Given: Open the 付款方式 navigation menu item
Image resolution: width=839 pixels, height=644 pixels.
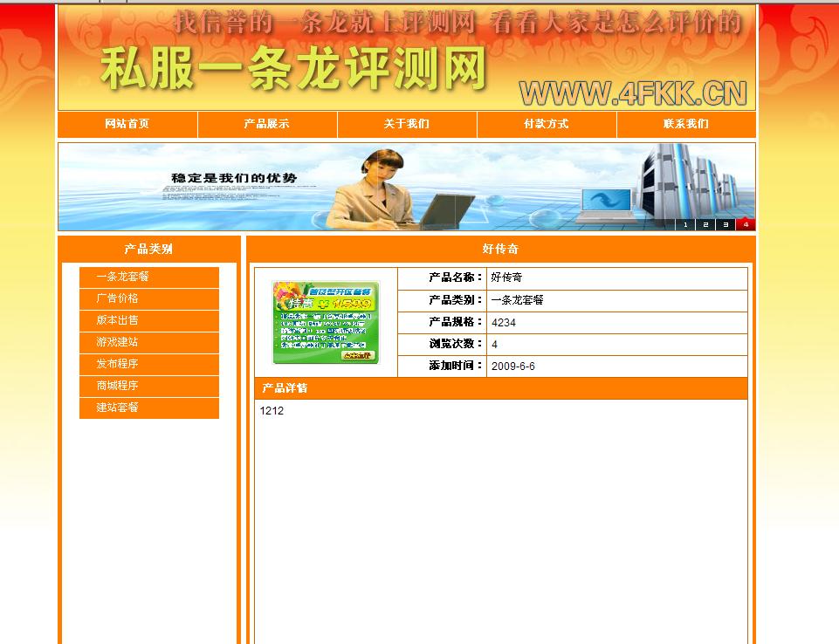Looking at the screenshot, I should (545, 124).
